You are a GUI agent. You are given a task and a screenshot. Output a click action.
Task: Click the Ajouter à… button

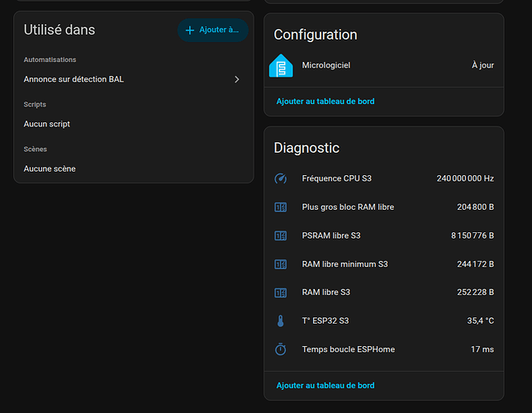coord(213,31)
